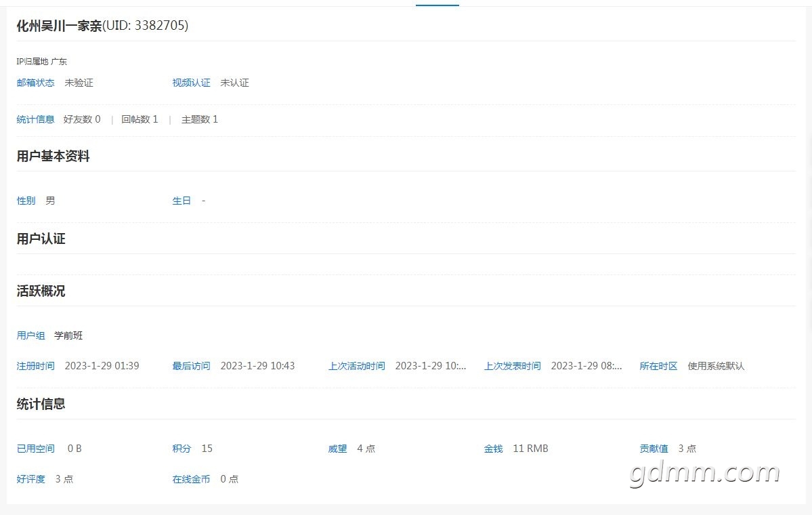Click the 好友数 0 link

tap(82, 119)
